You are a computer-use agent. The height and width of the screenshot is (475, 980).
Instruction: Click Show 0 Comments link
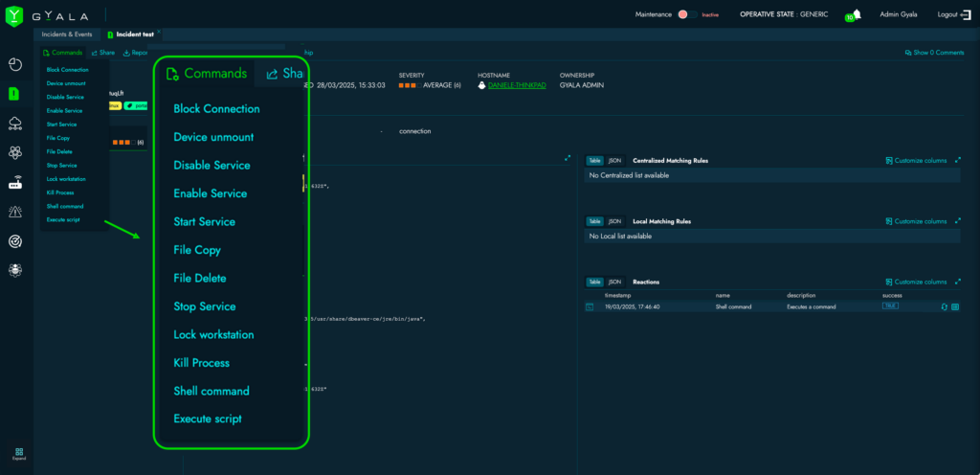click(933, 53)
